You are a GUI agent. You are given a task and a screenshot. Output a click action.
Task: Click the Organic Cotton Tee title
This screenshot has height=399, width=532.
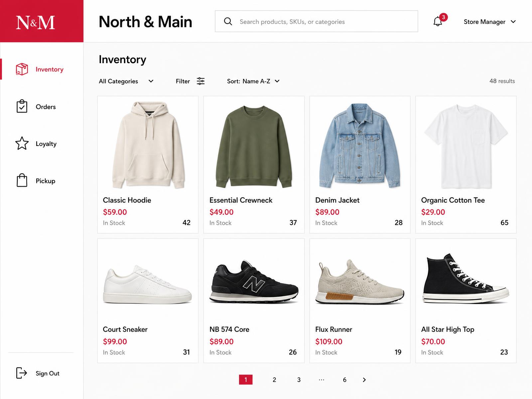tap(453, 200)
